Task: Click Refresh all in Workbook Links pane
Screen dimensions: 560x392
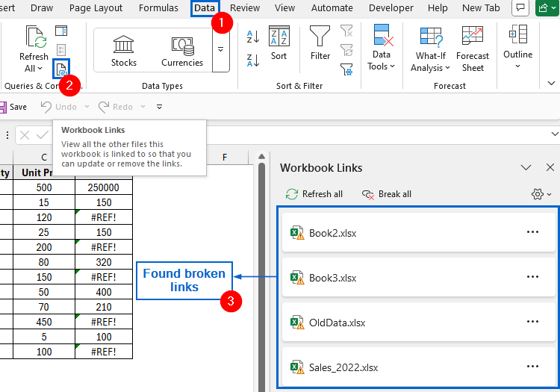Action: coord(314,194)
